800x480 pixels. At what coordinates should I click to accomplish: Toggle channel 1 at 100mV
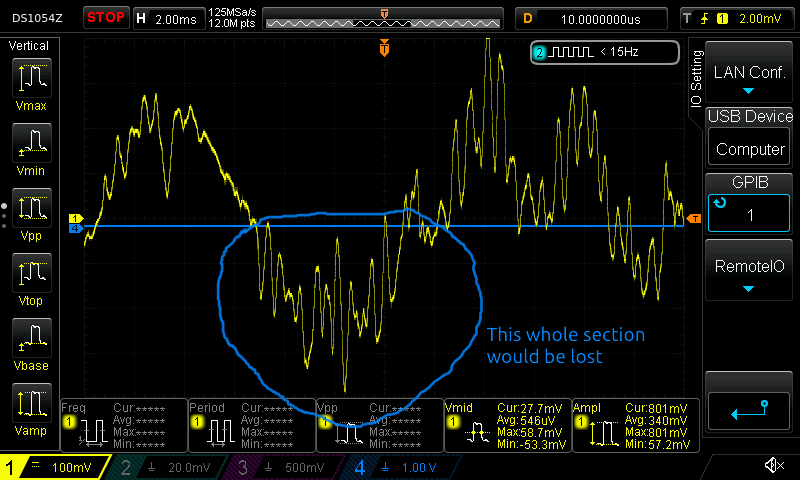55,467
